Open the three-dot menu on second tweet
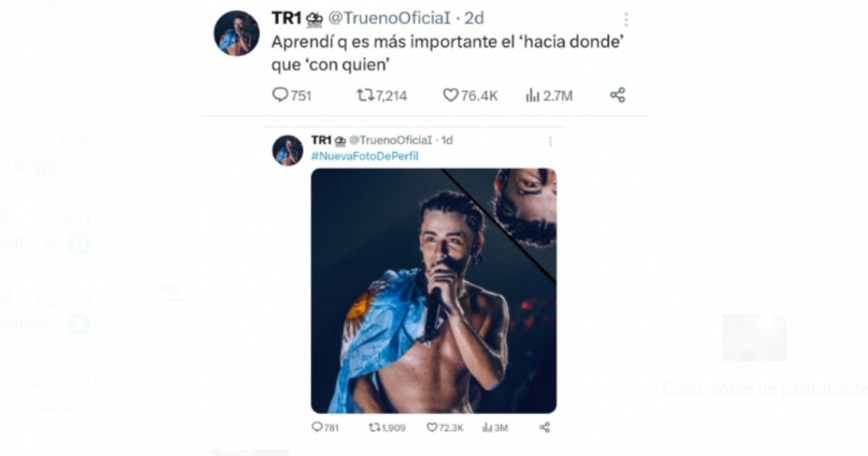 coord(550,142)
